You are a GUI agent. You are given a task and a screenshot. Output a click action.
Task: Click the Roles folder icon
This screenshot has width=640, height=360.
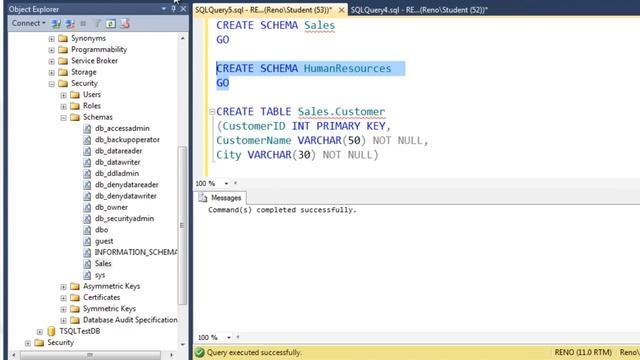pyautogui.click(x=75, y=106)
